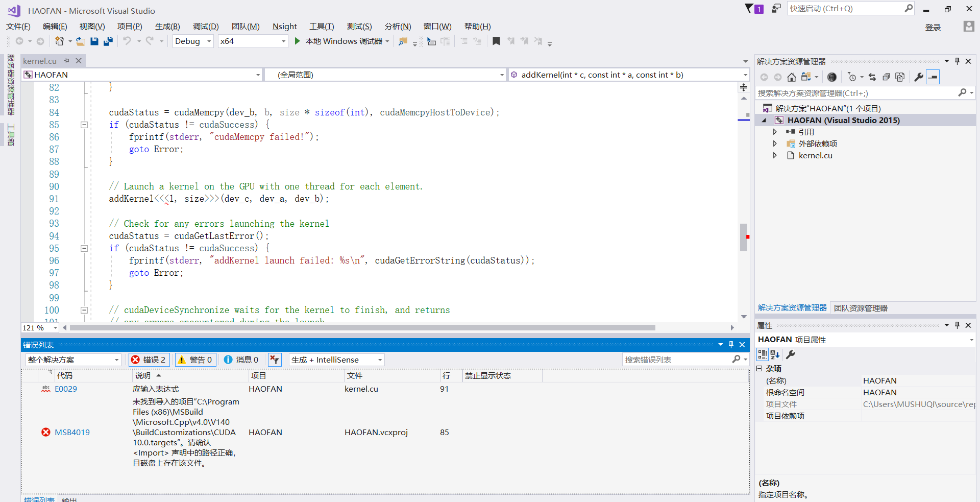The height and width of the screenshot is (502, 980).
Task: Toggle the Errors 2 filter button
Action: 150,360
